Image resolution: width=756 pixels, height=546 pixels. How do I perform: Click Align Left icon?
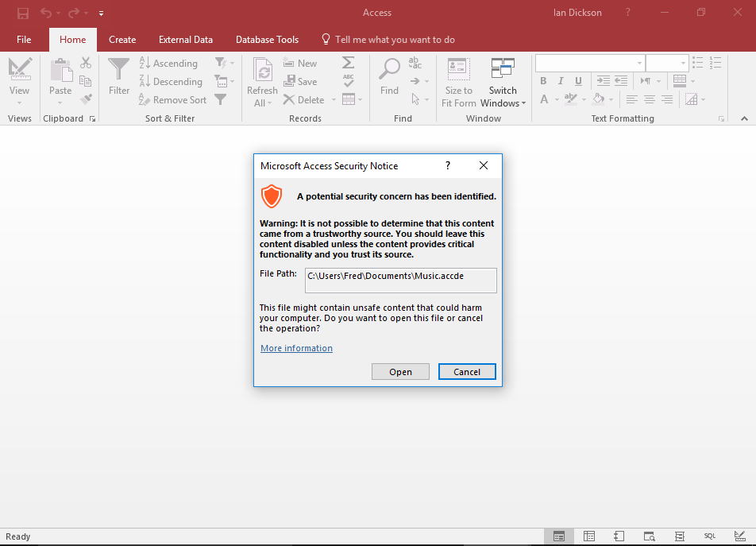coord(631,100)
